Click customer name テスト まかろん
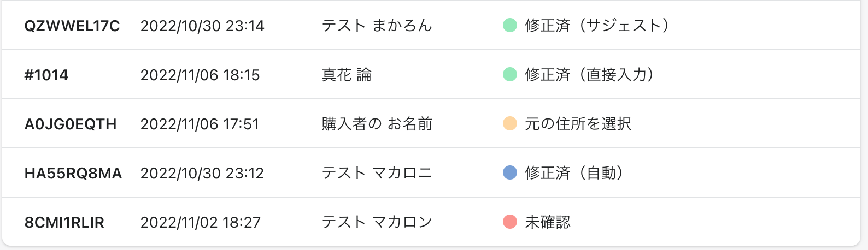The height and width of the screenshot is (250, 868). coord(377,26)
